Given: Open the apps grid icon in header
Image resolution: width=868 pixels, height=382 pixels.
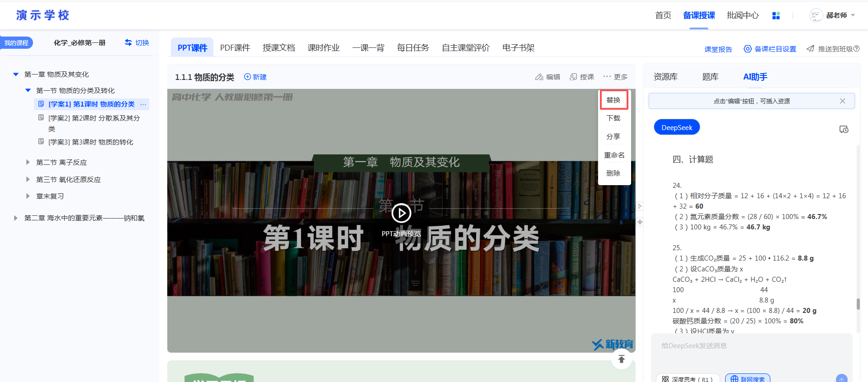Looking at the screenshot, I should (x=776, y=16).
